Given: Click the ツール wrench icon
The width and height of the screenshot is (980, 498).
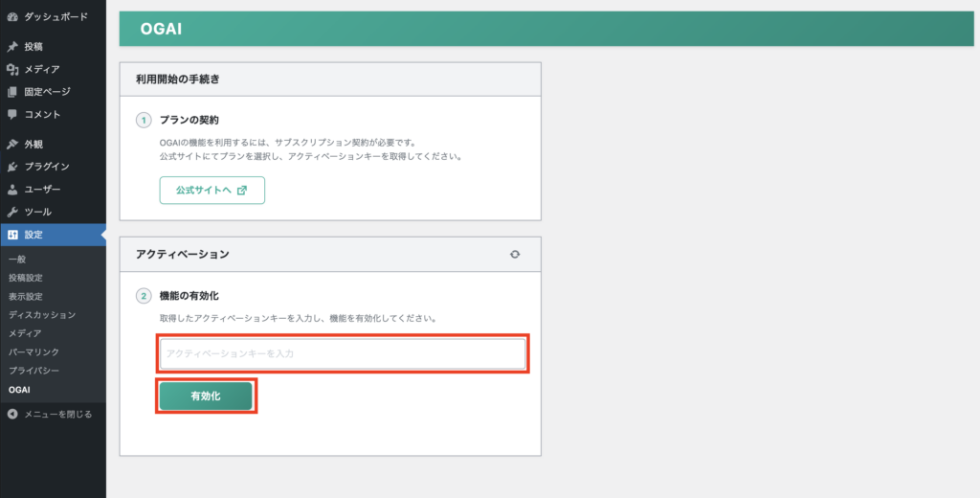Looking at the screenshot, I should coord(11,212).
